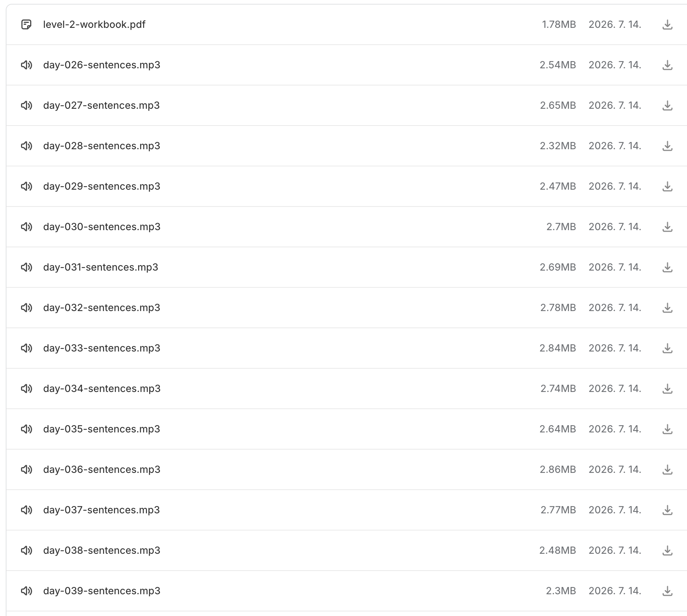Select the day-037-sentences.mp3 file name
The height and width of the screenshot is (616, 687).
point(102,510)
